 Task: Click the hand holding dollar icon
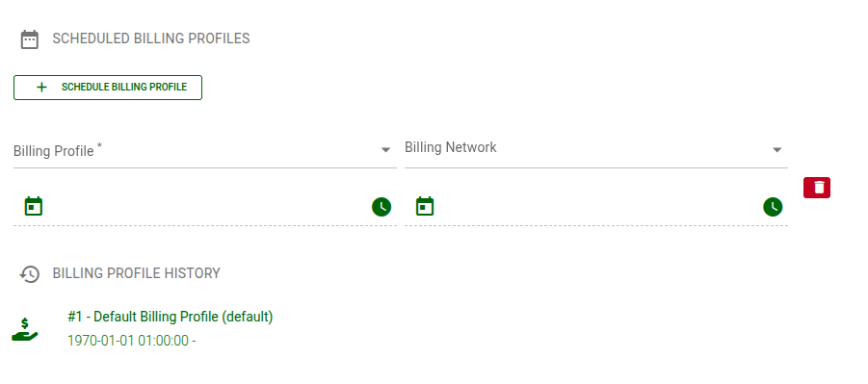point(25,329)
